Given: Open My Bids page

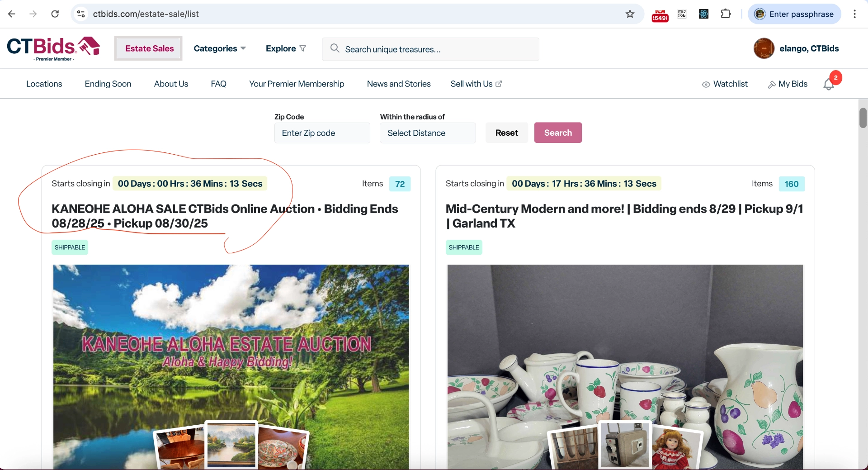Looking at the screenshot, I should (x=788, y=84).
